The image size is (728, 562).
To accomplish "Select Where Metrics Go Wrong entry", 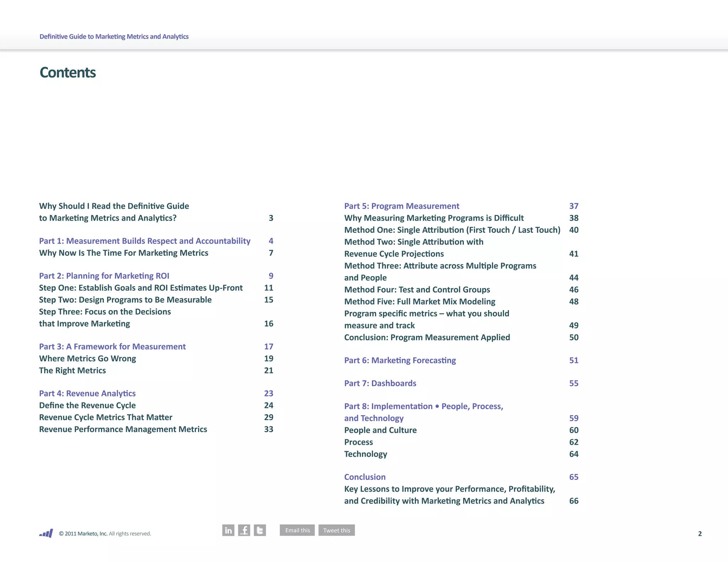I will click(87, 358).
